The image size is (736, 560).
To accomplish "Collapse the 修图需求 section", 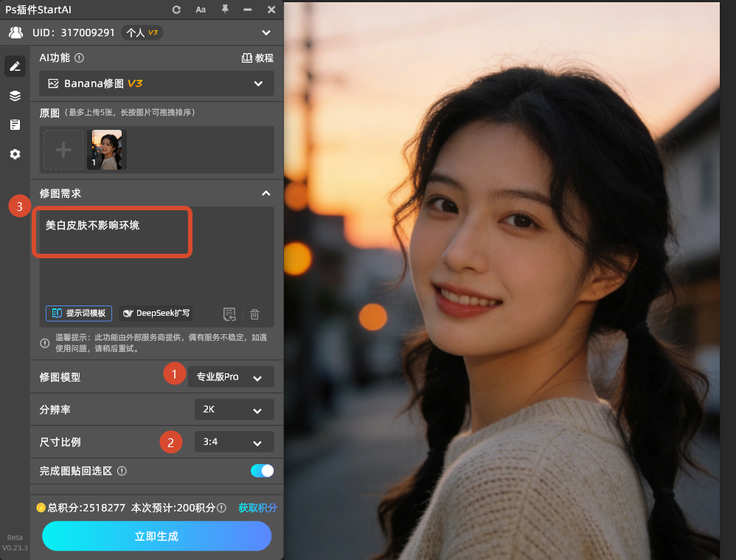I will (265, 193).
